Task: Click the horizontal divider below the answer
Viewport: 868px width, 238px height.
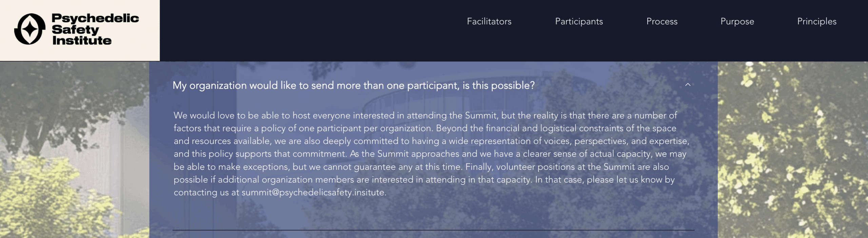Action: click(x=433, y=230)
